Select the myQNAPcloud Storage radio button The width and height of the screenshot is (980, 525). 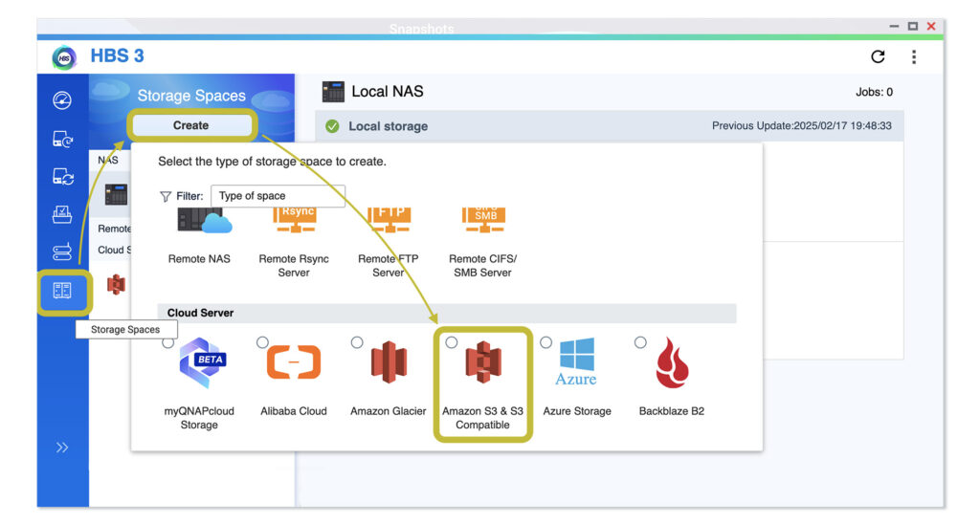168,342
